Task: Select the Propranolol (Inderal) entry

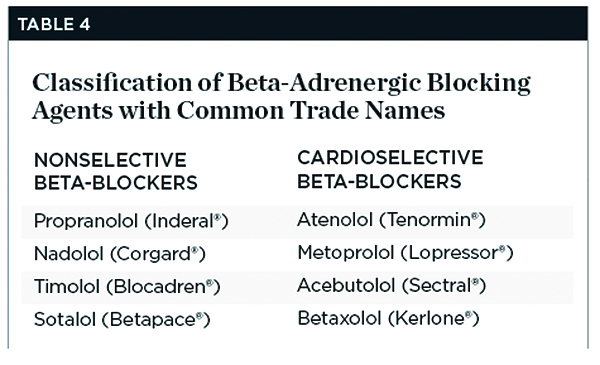Action: click(x=131, y=221)
